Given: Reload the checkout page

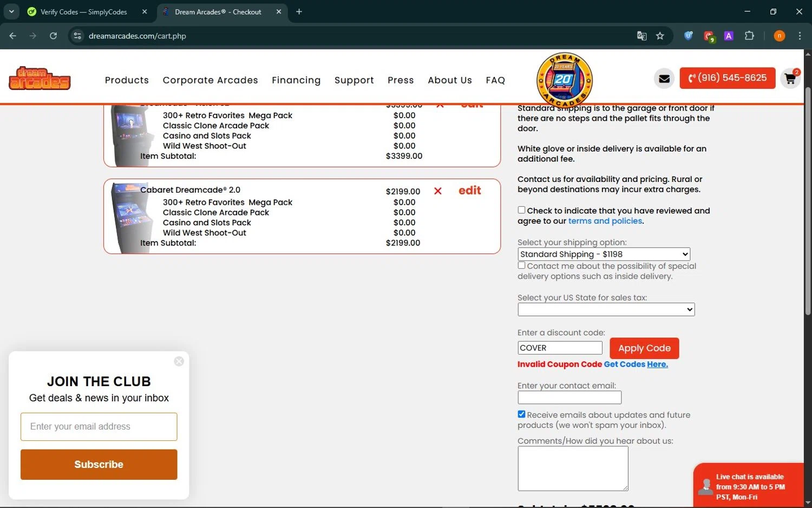Looking at the screenshot, I should [53, 36].
